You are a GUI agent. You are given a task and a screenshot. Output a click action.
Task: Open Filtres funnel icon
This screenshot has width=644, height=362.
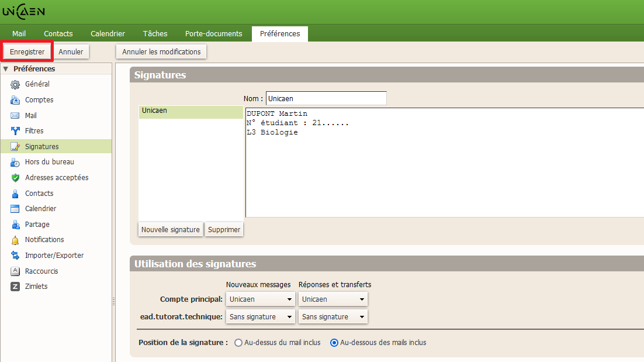point(15,131)
